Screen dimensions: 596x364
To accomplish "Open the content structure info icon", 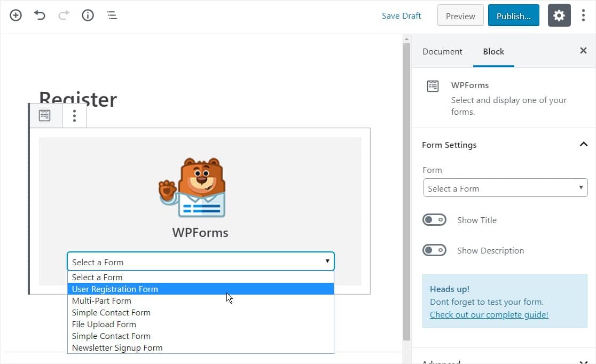I will pyautogui.click(x=88, y=15).
